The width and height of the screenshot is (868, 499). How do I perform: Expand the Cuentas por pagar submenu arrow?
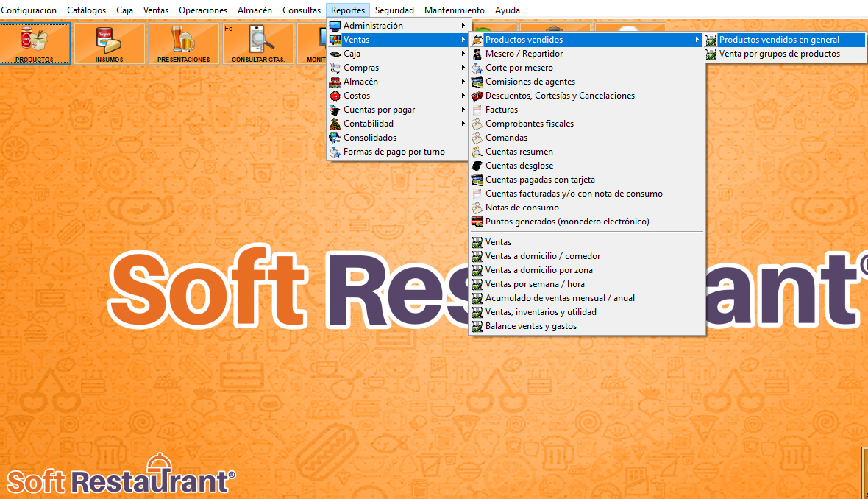[463, 110]
